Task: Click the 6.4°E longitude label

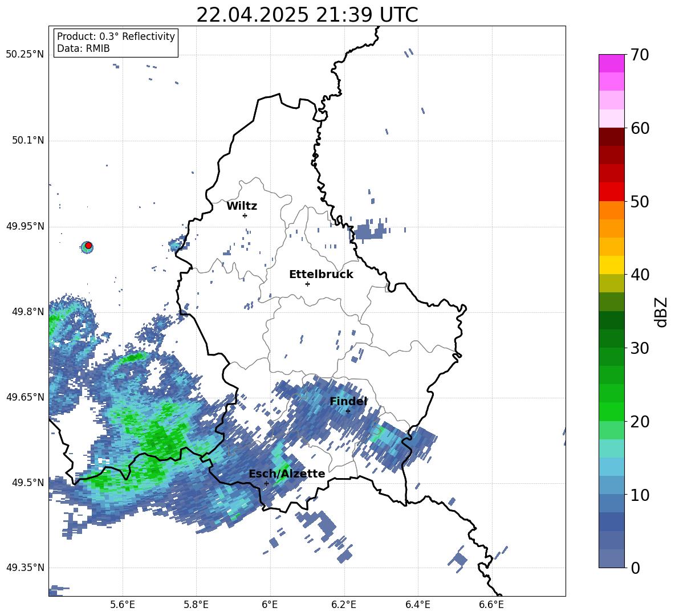Action: (417, 605)
